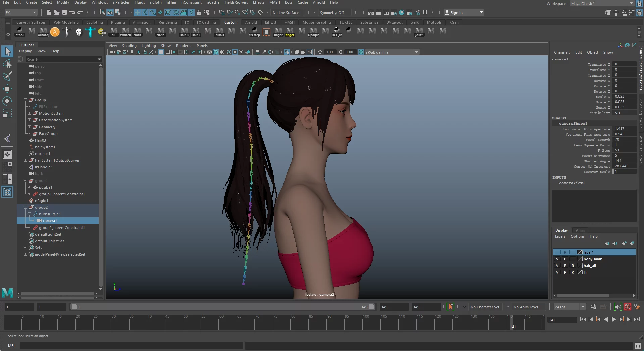Switch to the Rigging shelf tab
This screenshot has width=644, height=351.
pyautogui.click(x=118, y=22)
